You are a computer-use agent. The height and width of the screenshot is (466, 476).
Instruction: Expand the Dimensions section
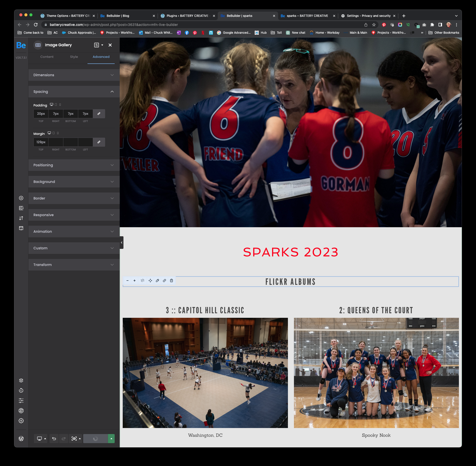pyautogui.click(x=74, y=75)
